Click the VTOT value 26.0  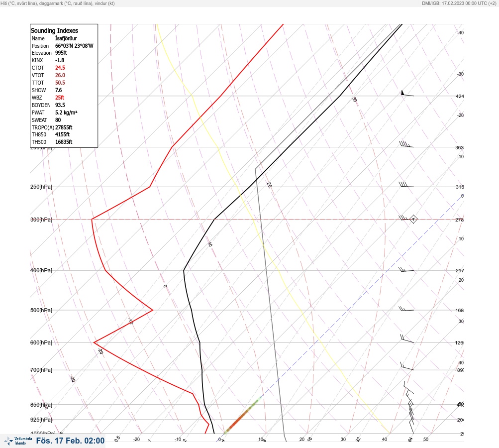[60, 75]
